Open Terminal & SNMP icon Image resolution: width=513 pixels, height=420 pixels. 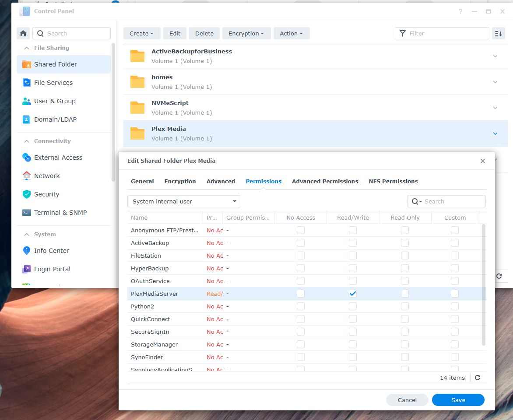27,213
